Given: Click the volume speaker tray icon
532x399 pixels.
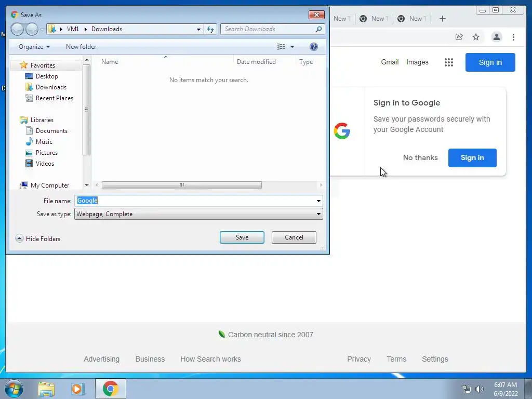Looking at the screenshot, I should [x=480, y=389].
